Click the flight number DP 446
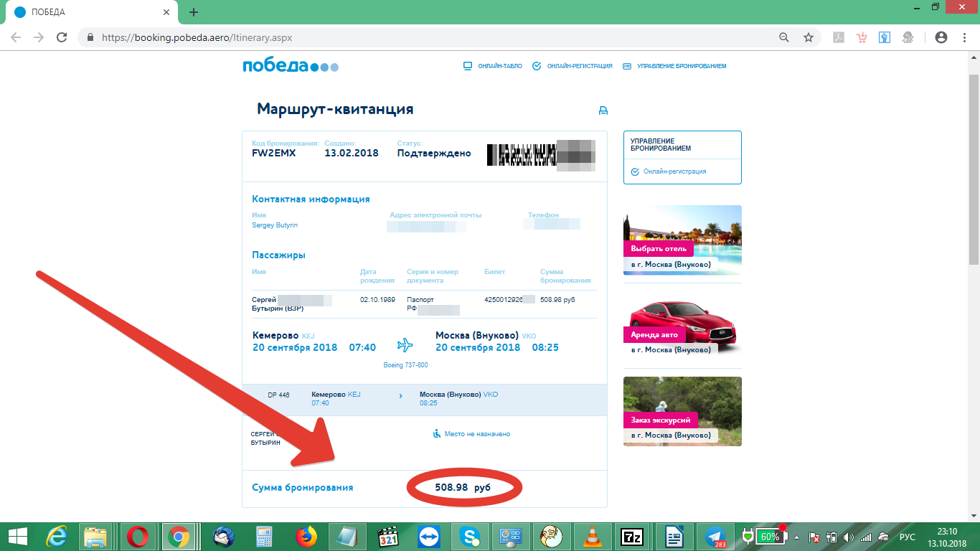This screenshot has height=551, width=980. [x=278, y=395]
